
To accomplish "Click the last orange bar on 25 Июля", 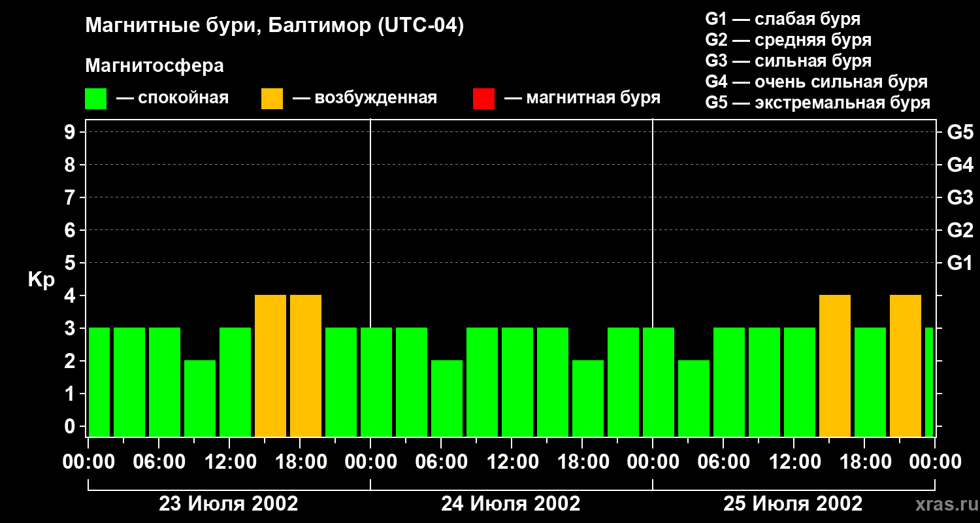I will coord(906,365).
